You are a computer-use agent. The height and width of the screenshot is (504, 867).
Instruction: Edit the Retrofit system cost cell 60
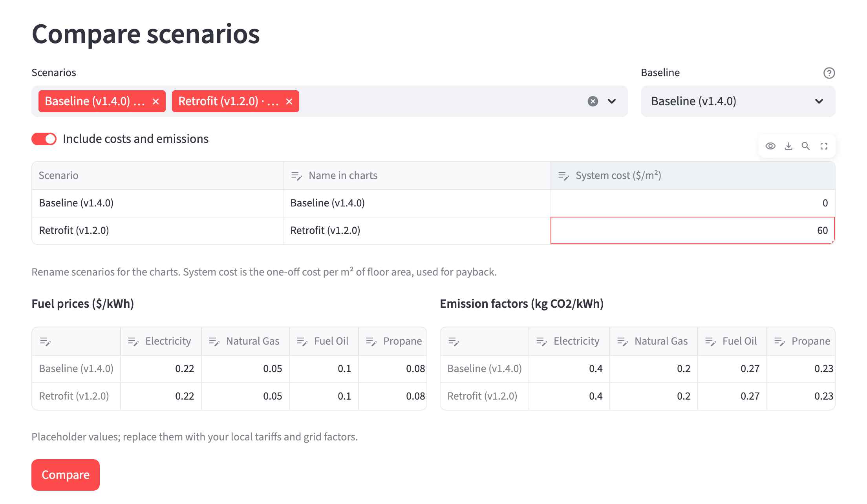[x=693, y=230]
